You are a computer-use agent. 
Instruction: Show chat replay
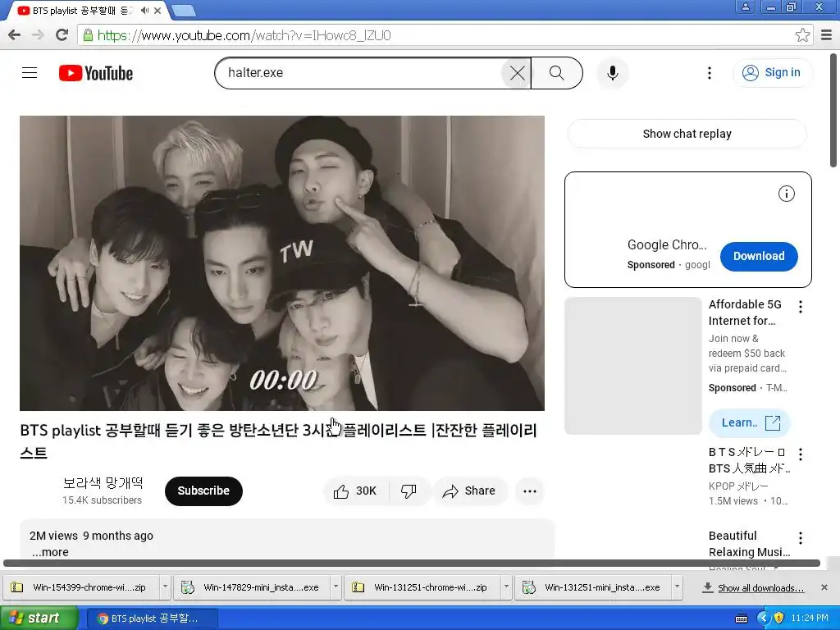[687, 134]
